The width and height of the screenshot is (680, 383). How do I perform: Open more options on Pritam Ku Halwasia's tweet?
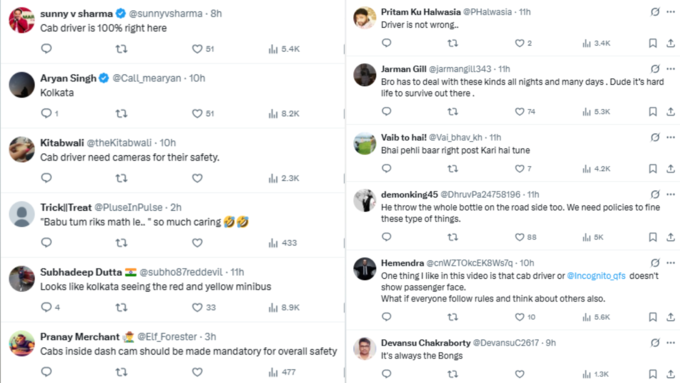(671, 12)
